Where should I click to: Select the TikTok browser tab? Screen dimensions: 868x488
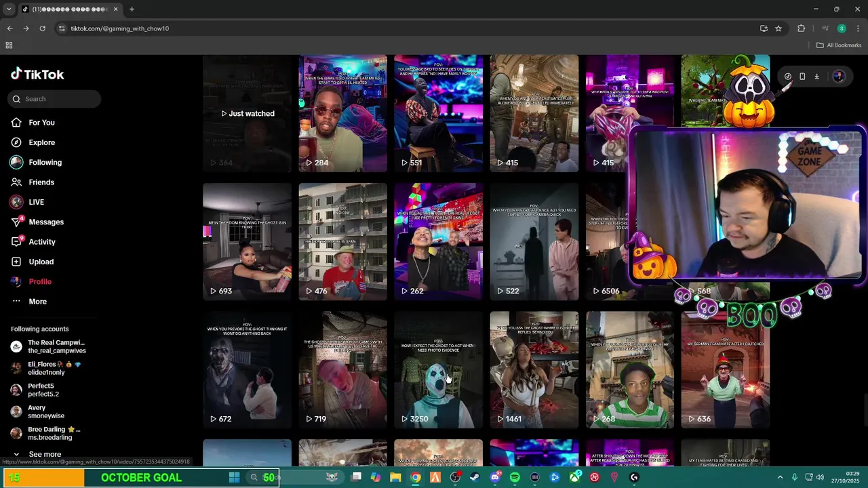click(x=70, y=9)
